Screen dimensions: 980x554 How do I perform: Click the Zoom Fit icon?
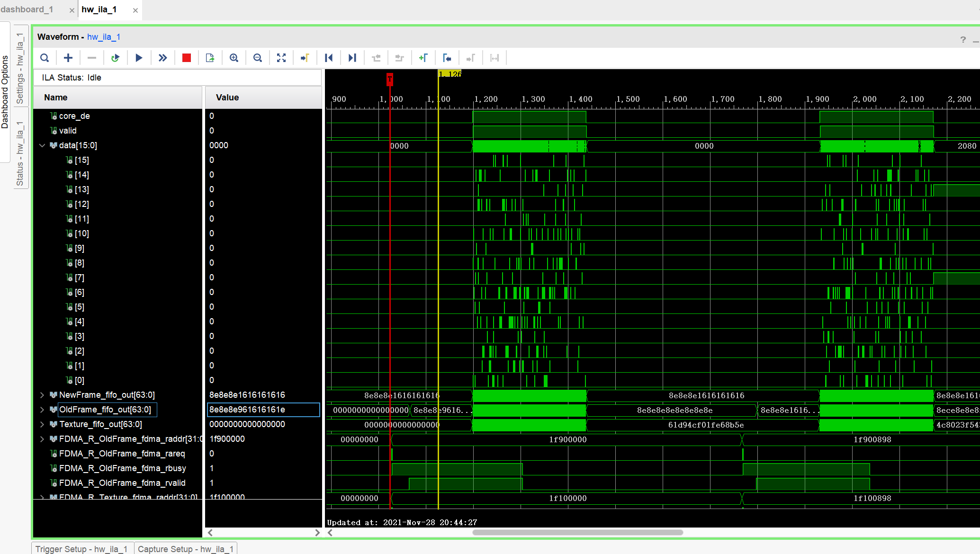coord(281,58)
